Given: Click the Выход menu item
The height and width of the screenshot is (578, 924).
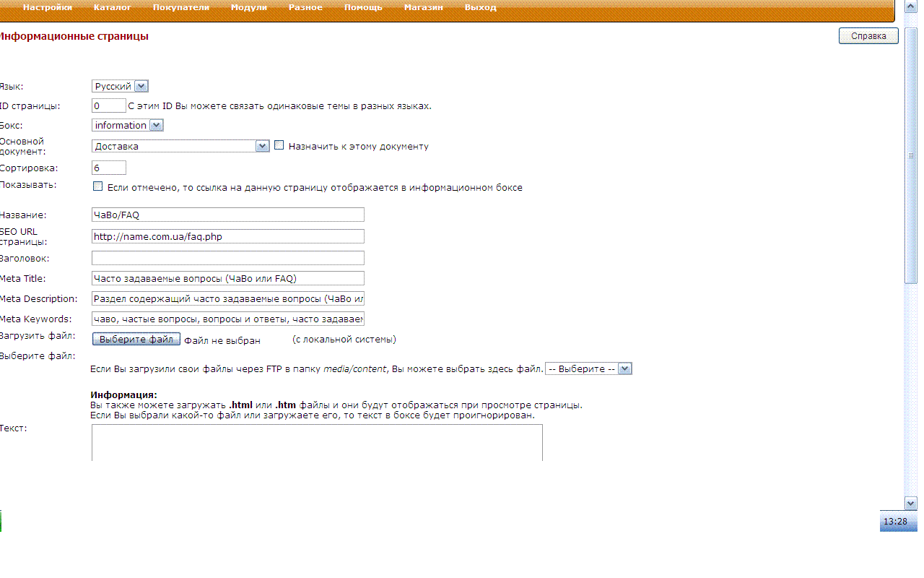Looking at the screenshot, I should tap(480, 7).
